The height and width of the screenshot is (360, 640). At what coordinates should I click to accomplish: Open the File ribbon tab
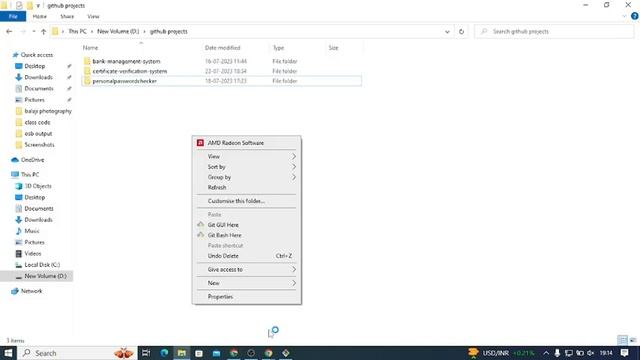[13, 16]
